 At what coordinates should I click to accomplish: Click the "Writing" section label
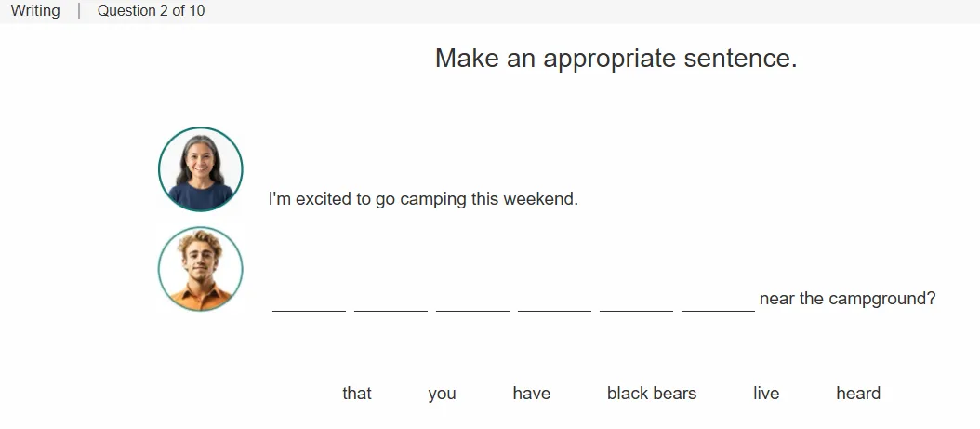coord(35,10)
